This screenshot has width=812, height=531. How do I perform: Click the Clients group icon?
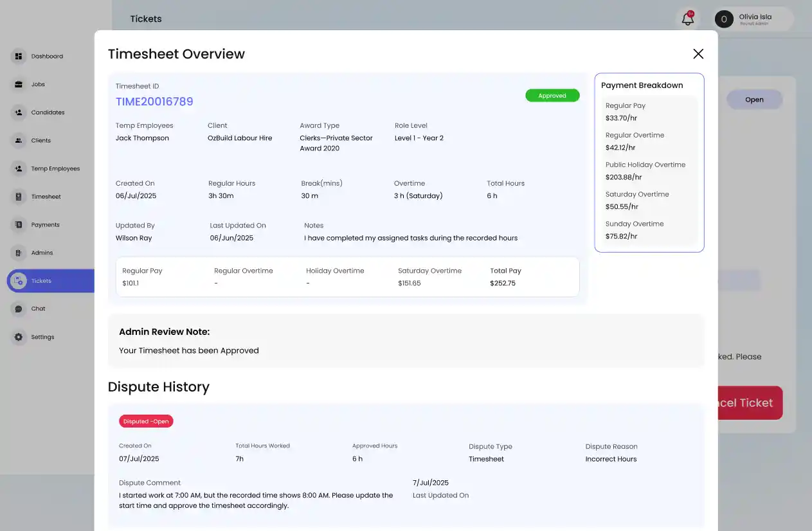[x=19, y=140]
